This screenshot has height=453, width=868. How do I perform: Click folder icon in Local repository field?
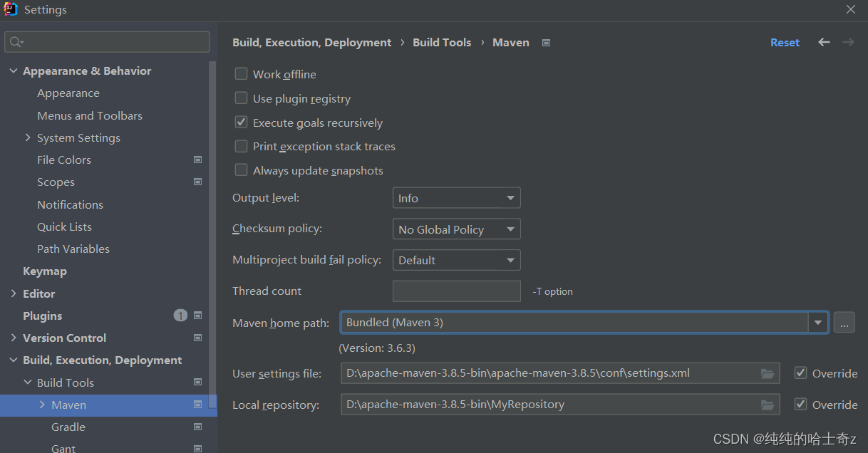[x=767, y=405]
